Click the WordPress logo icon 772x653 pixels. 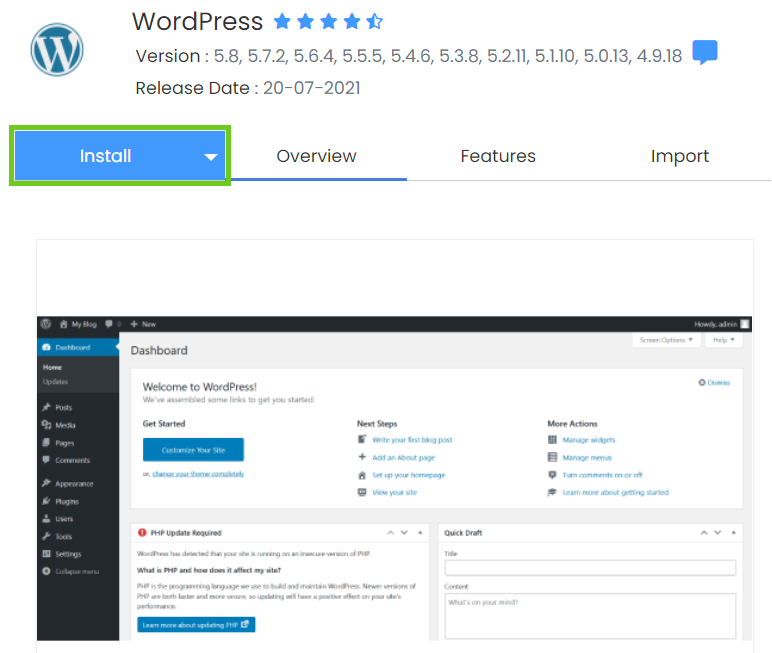tap(57, 50)
